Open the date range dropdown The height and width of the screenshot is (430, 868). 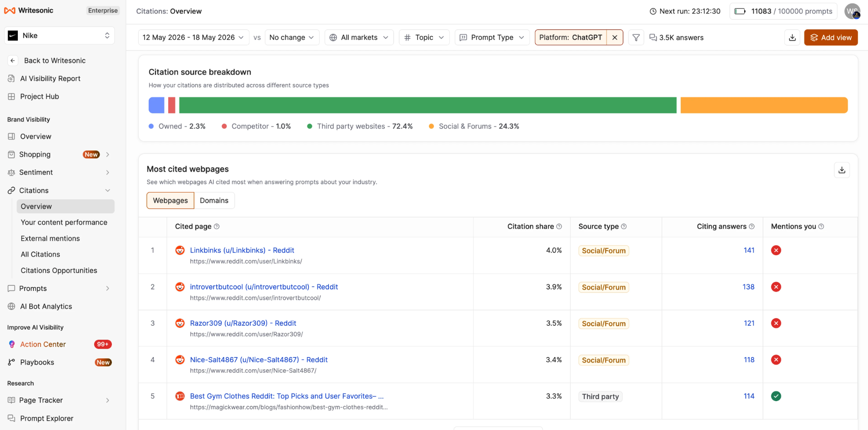pyautogui.click(x=193, y=37)
